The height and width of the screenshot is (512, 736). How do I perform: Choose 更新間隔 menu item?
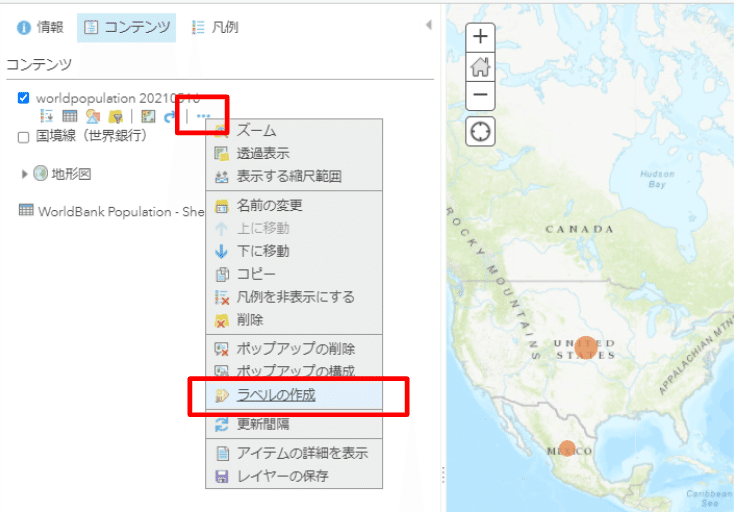tap(294, 424)
